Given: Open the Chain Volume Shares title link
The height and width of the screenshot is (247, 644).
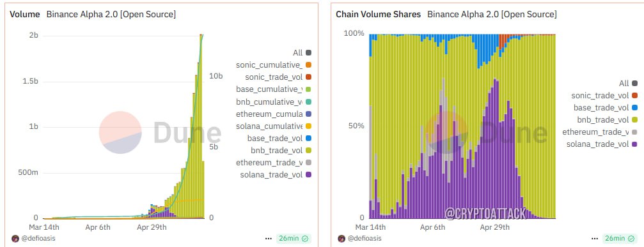Looking at the screenshot, I should point(378,14).
